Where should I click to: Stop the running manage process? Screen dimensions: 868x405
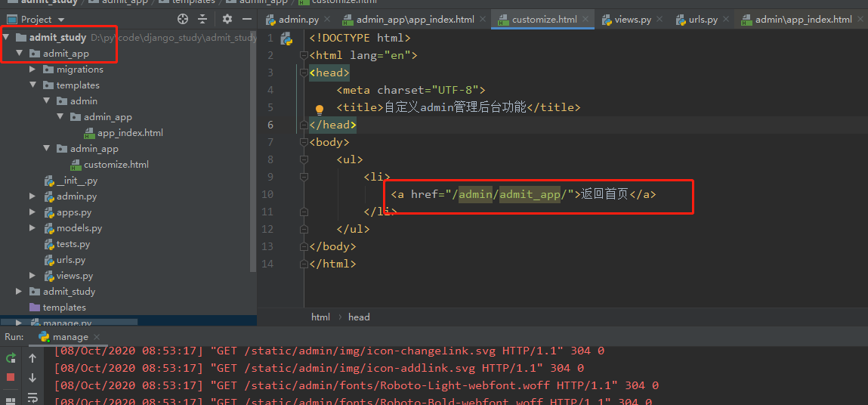point(11,377)
